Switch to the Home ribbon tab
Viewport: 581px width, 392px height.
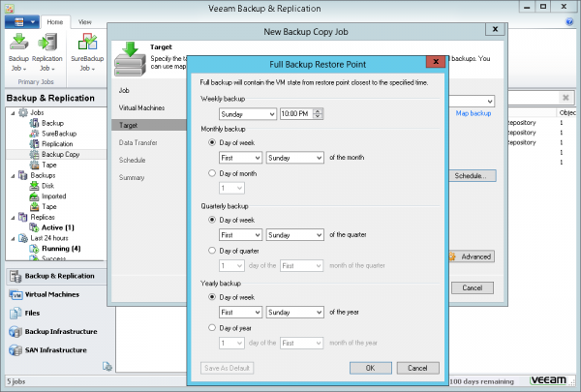56,20
